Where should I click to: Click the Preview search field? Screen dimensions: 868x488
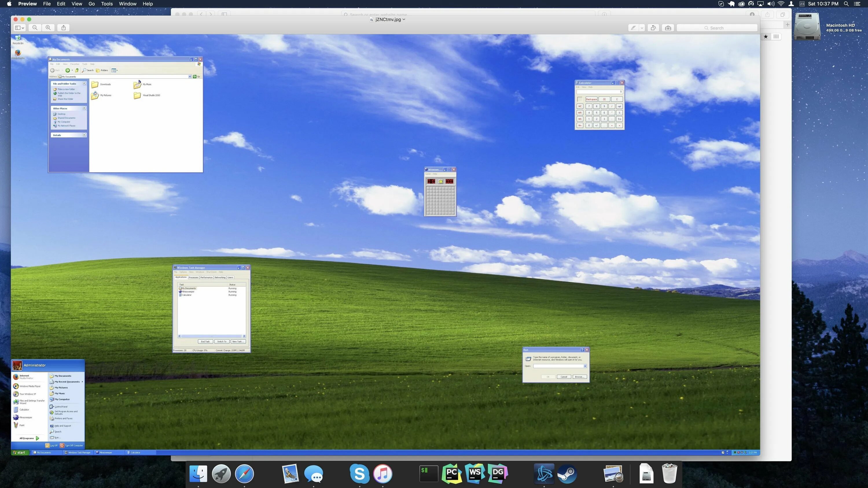tap(717, 28)
